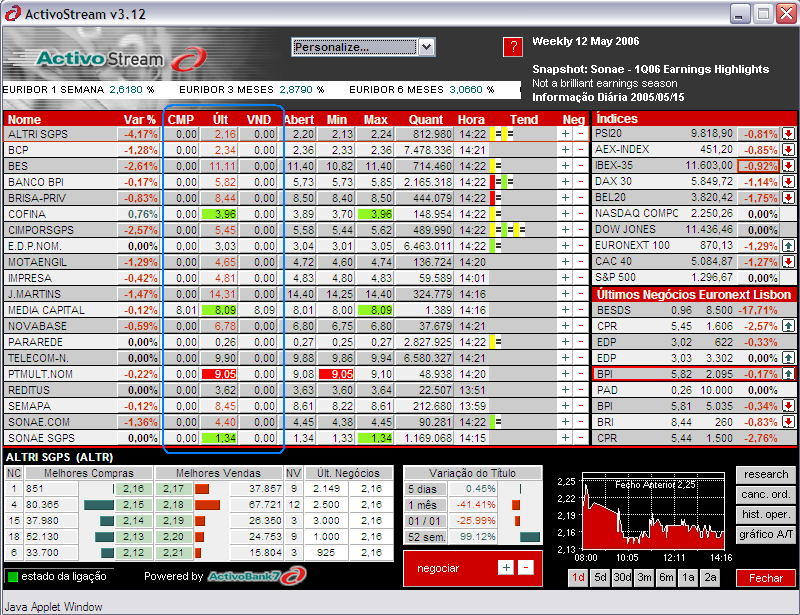800x615 pixels.
Task: Sort by the Var % column header
Action: point(139,119)
